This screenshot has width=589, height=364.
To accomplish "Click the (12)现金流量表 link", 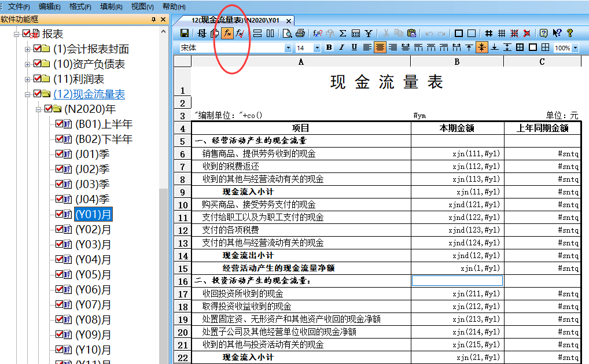I will pyautogui.click(x=89, y=94).
